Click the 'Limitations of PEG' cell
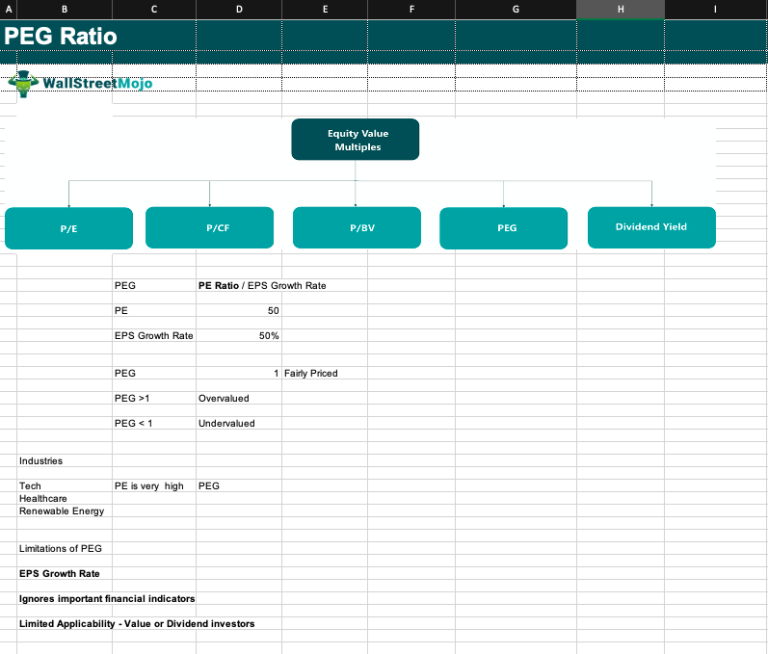Screen dimensions: 768x654 tap(65, 549)
